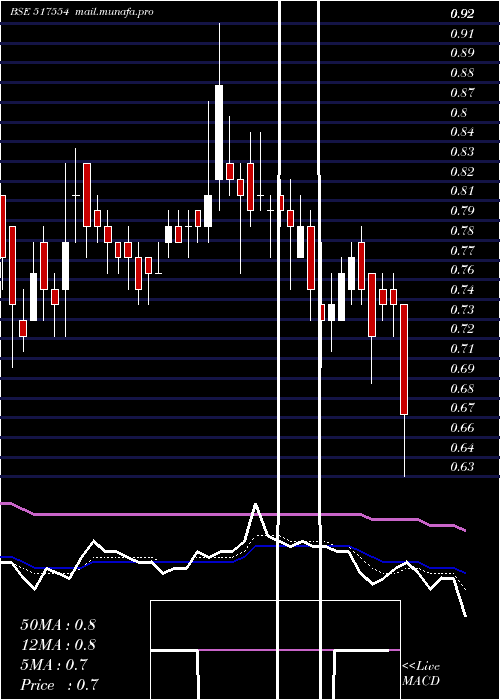Select the tallest white candlestick at the peak

click(x=219, y=132)
